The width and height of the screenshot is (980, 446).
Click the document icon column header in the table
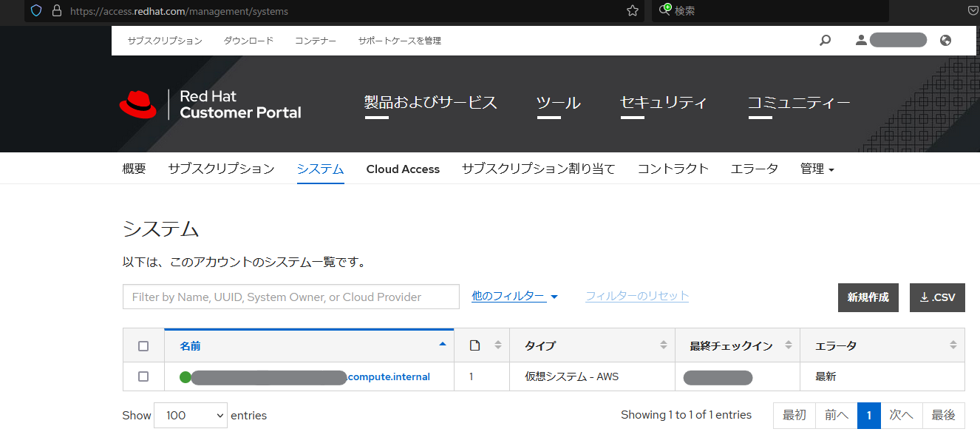pos(474,345)
